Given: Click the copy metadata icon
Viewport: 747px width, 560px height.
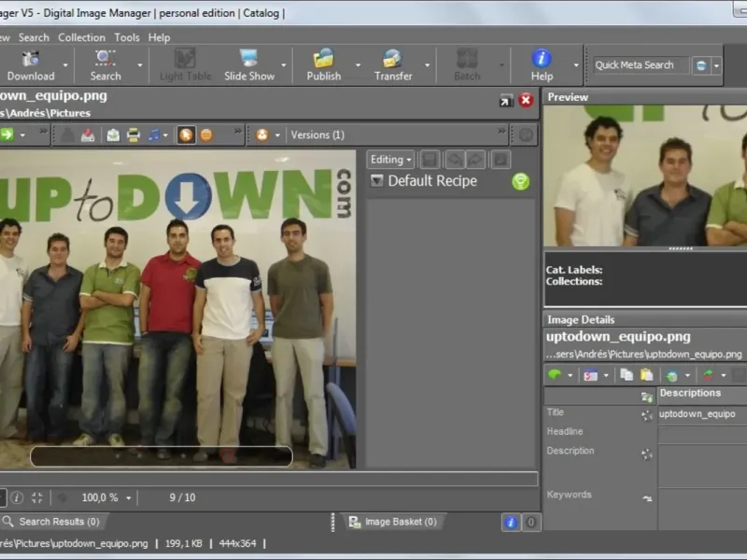Looking at the screenshot, I should [x=627, y=375].
